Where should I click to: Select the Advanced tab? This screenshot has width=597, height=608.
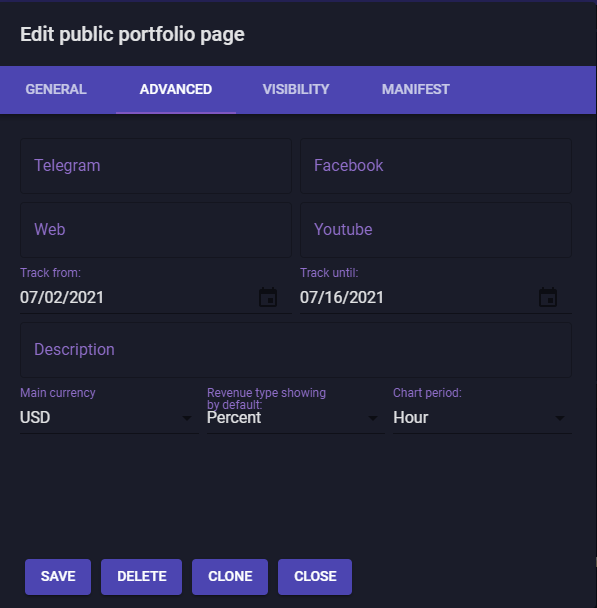pos(176,90)
